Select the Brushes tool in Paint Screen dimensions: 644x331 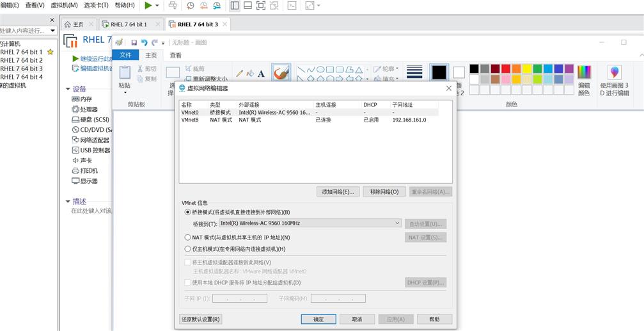(281, 74)
